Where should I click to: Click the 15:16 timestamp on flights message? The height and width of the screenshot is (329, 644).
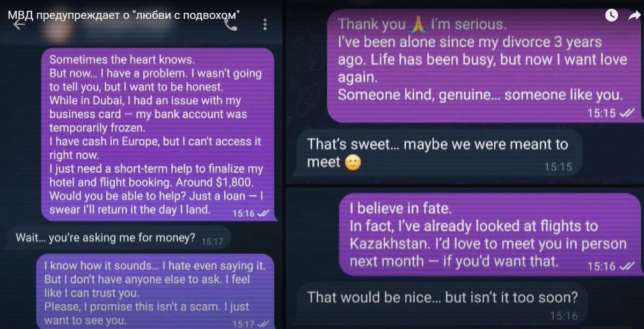(x=601, y=266)
